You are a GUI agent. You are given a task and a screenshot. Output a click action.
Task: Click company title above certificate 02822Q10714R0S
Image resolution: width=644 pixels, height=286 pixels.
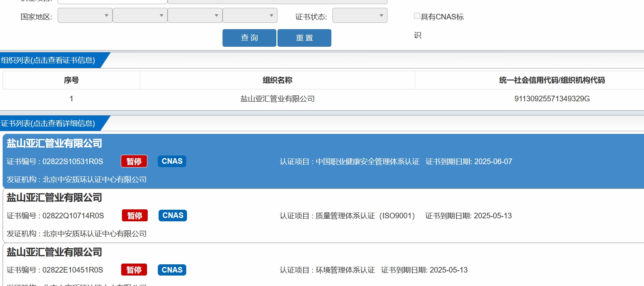coord(54,197)
